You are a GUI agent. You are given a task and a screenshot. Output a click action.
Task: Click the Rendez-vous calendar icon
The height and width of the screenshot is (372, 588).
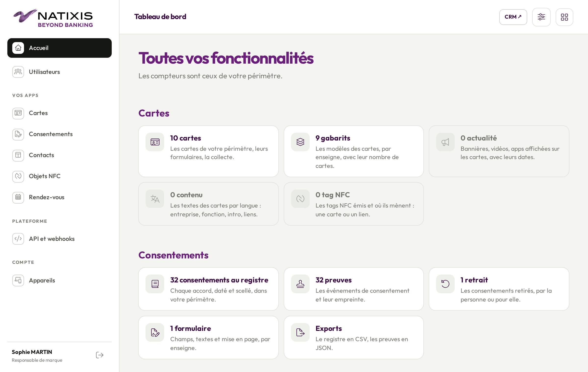18,197
